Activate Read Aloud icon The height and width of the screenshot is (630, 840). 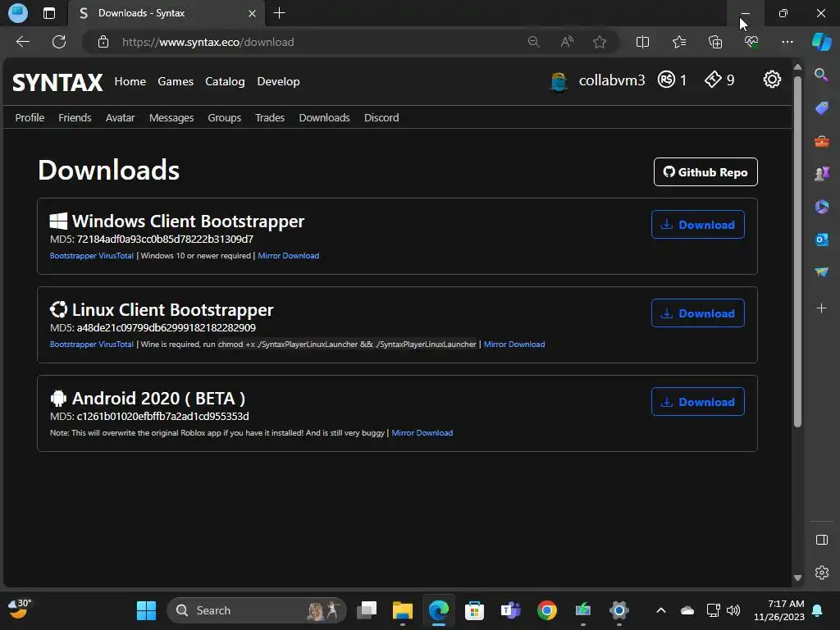pos(567,42)
